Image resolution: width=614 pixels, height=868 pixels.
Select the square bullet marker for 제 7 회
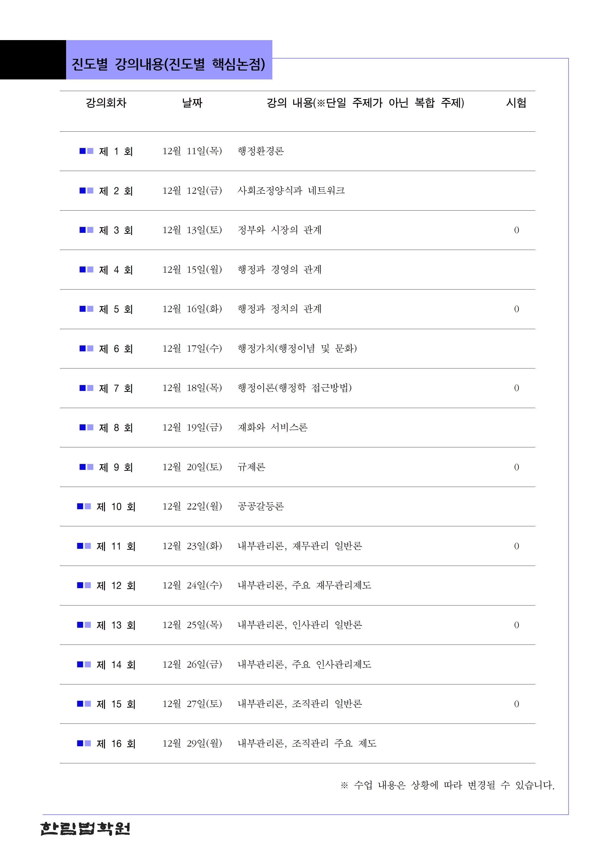point(86,388)
